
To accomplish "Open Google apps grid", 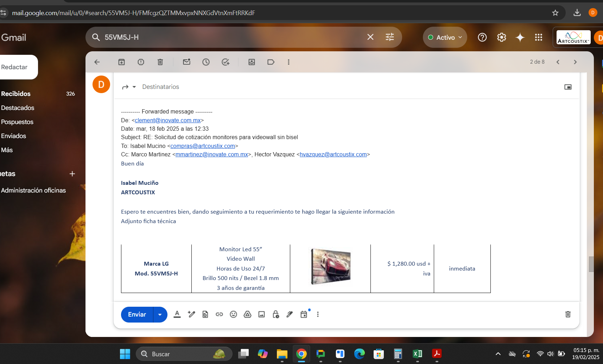I will pos(539,37).
